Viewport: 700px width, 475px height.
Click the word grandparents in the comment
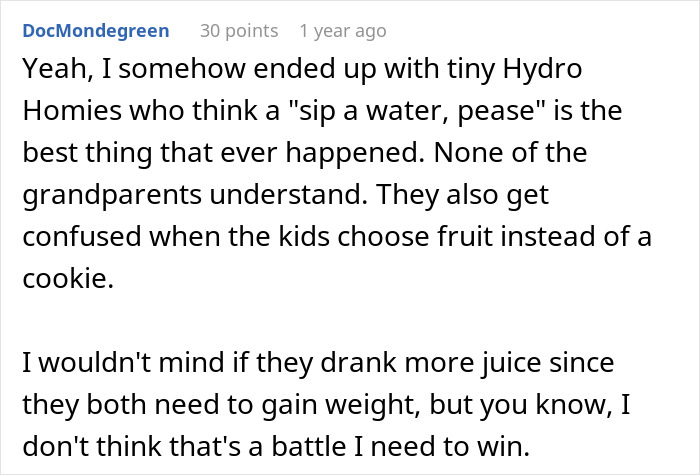(112, 195)
